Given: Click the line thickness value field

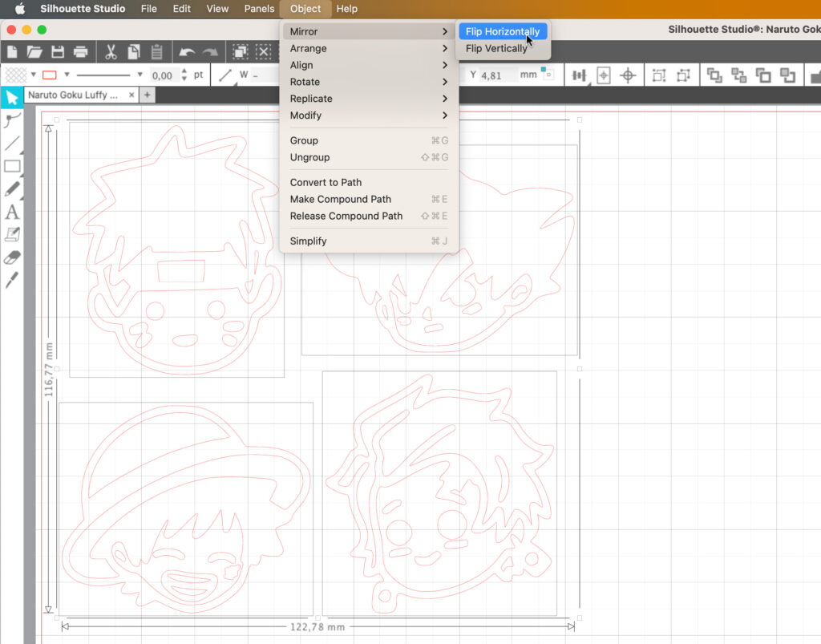Looking at the screenshot, I should click(163, 75).
